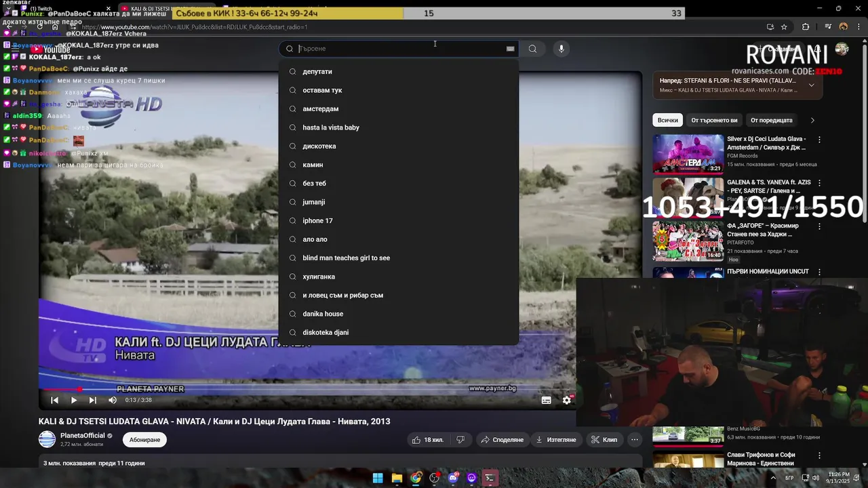
Task: Pick the 'danika house' suggestion
Action: point(399,314)
